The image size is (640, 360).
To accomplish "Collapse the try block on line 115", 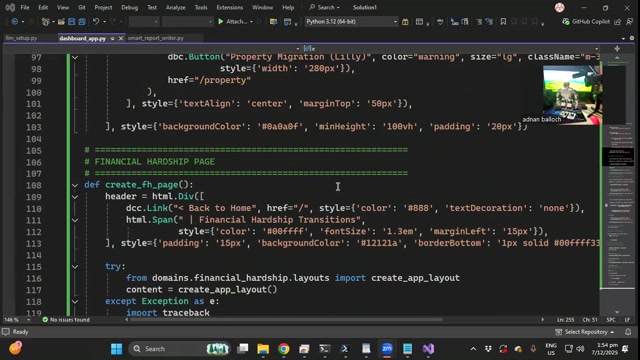I will pyautogui.click(x=75, y=267).
